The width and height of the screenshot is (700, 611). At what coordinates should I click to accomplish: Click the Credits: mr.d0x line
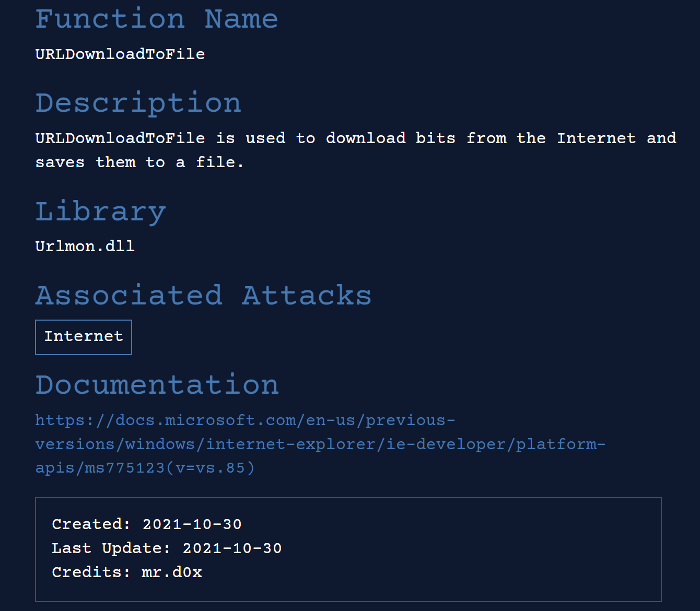point(127,572)
